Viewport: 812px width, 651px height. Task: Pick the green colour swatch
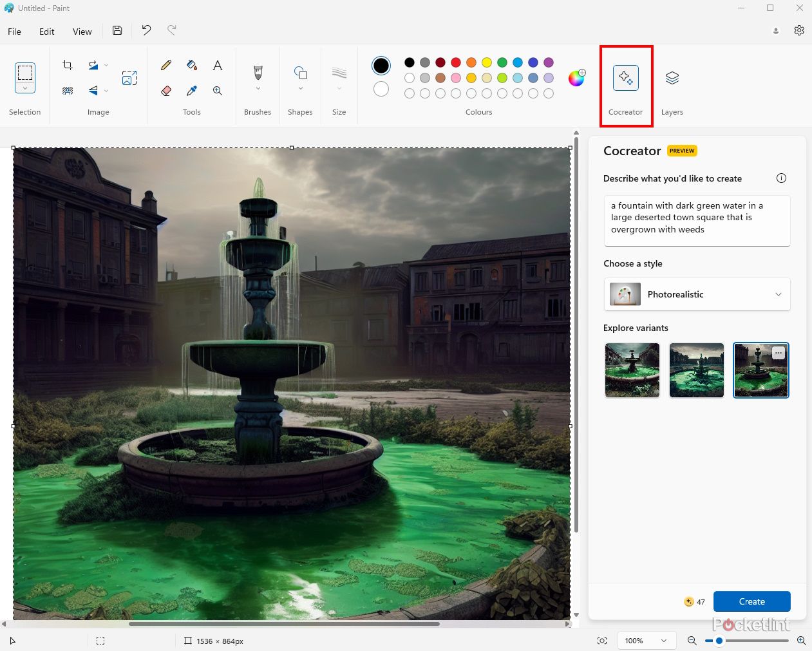502,62
